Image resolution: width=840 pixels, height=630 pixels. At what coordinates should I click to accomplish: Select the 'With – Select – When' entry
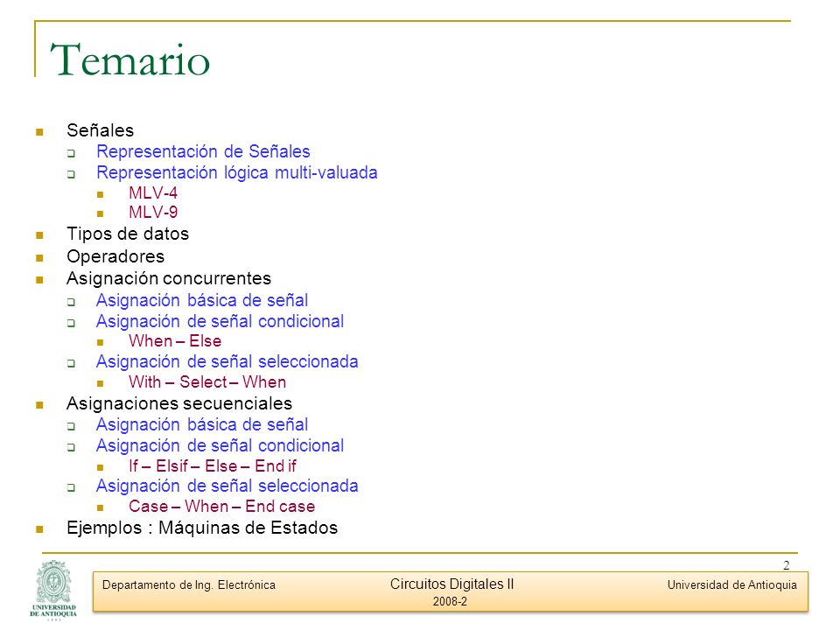point(207,382)
